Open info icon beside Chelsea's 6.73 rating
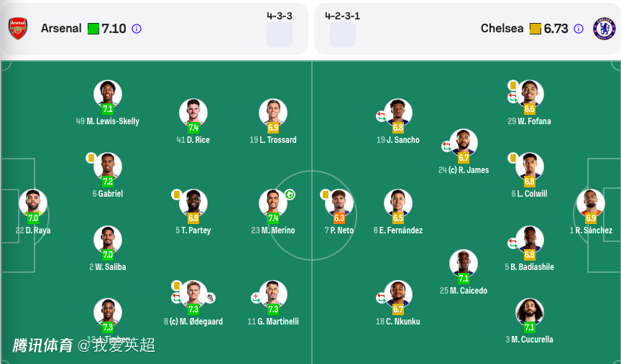Screen dimensions: 621x364 click(x=579, y=29)
